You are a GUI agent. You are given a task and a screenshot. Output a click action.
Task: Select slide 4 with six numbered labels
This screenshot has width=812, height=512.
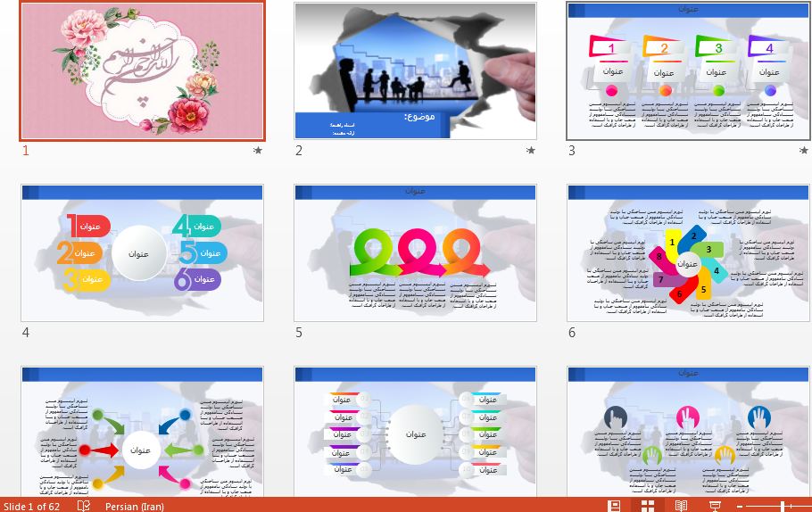coord(143,253)
